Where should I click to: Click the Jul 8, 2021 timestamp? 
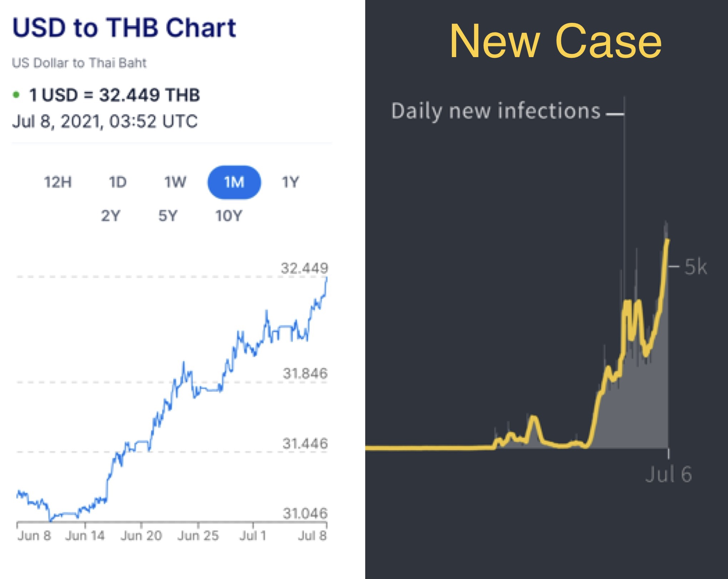point(105,121)
